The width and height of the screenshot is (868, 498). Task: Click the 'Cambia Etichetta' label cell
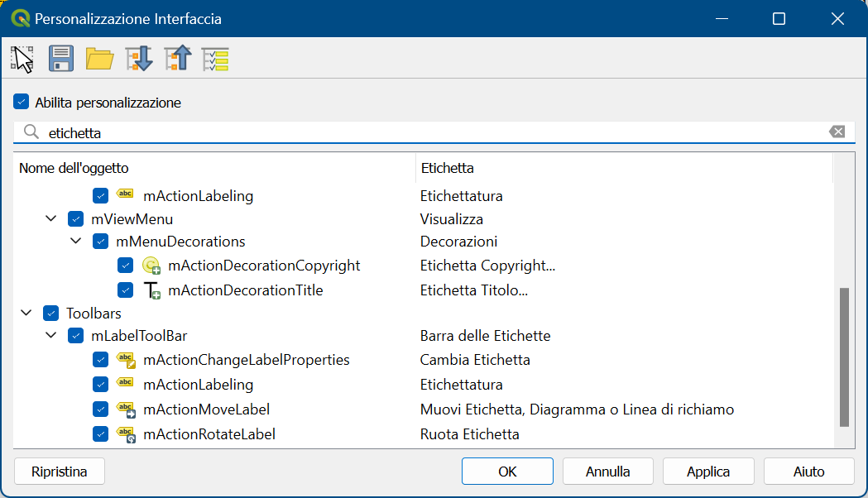pyautogui.click(x=475, y=360)
